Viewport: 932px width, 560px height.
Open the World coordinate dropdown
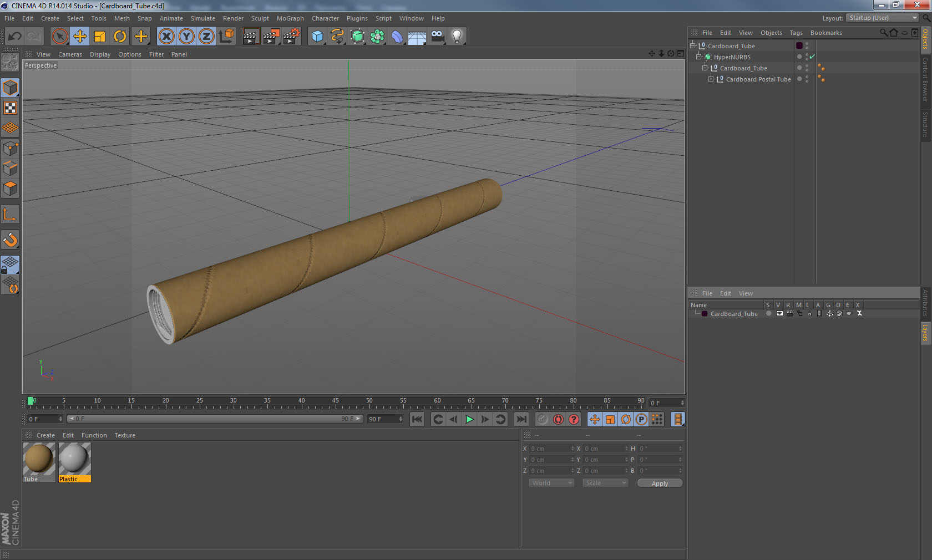(x=551, y=483)
